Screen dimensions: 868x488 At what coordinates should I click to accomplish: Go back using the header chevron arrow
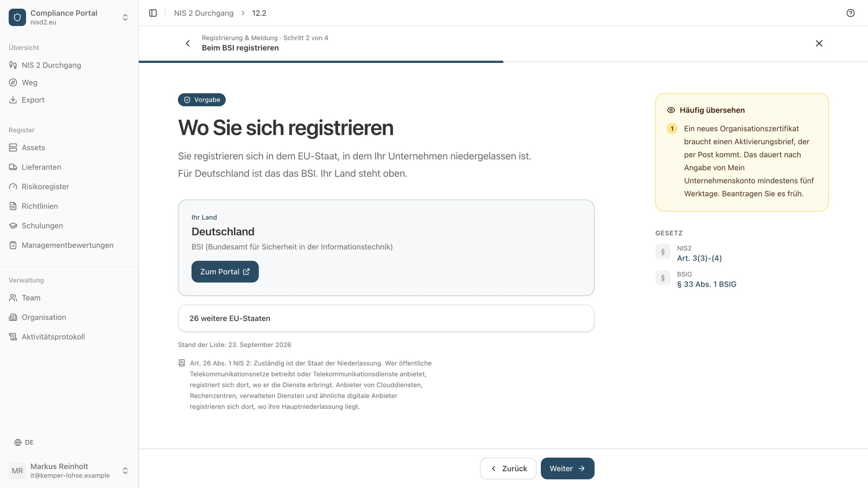coord(188,43)
